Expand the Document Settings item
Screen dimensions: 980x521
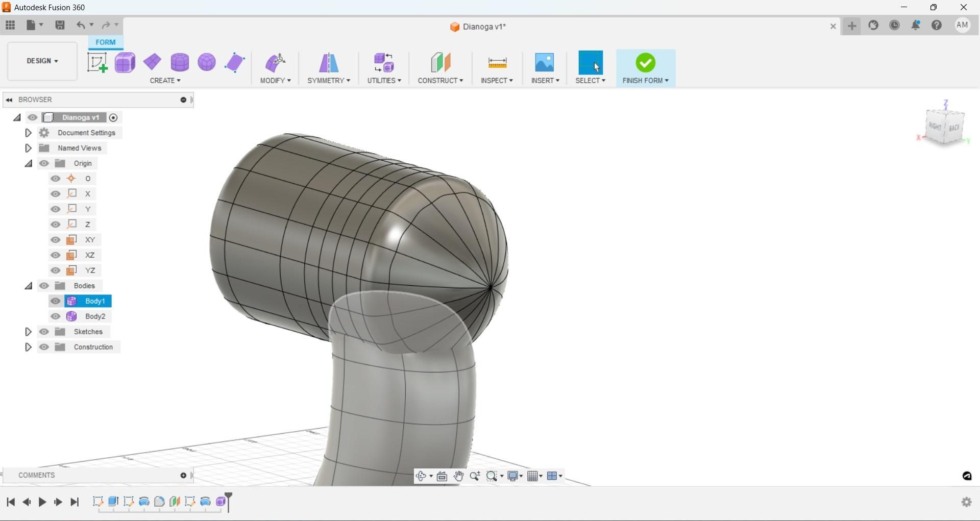point(28,133)
